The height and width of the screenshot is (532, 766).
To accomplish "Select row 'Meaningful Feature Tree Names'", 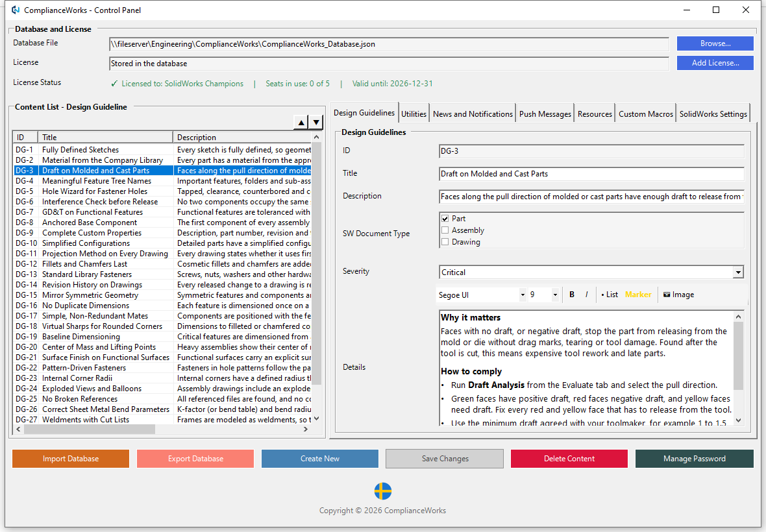I will click(162, 181).
